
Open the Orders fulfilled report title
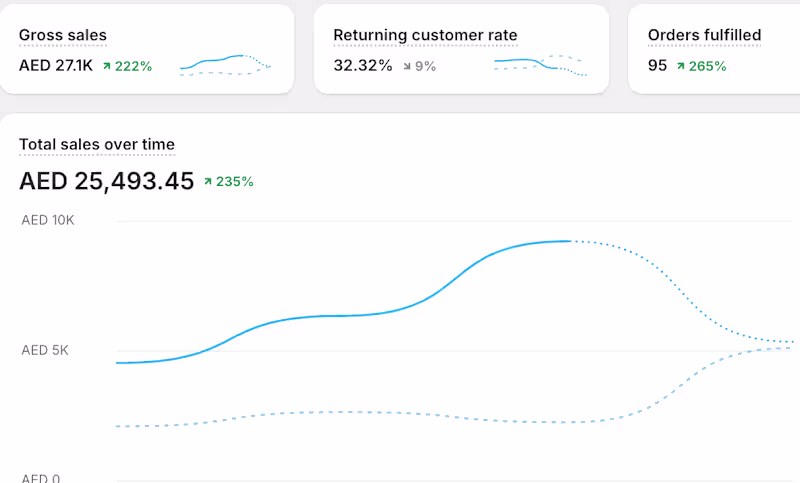[704, 35]
